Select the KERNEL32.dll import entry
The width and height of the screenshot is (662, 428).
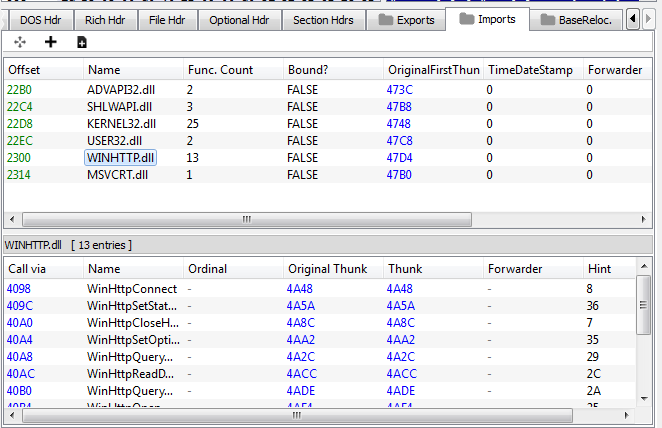(x=328, y=124)
